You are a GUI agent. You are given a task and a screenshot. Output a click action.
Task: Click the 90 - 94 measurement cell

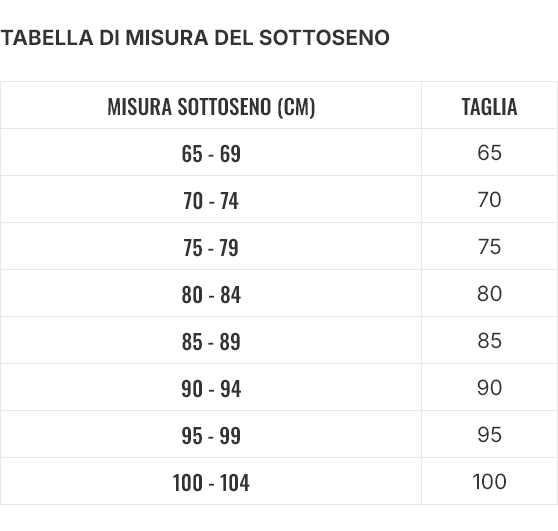pos(211,387)
